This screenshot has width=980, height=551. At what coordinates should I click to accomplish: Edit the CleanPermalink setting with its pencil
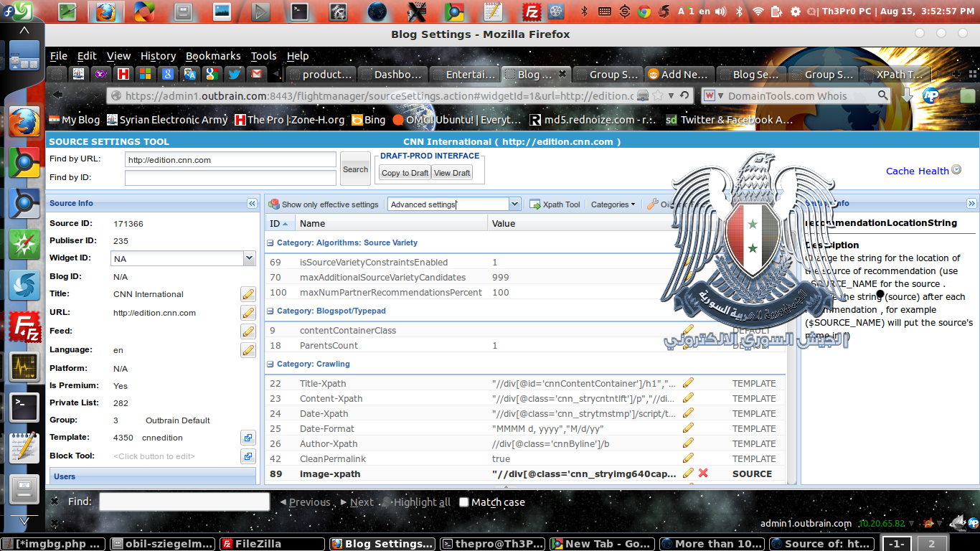coord(688,458)
